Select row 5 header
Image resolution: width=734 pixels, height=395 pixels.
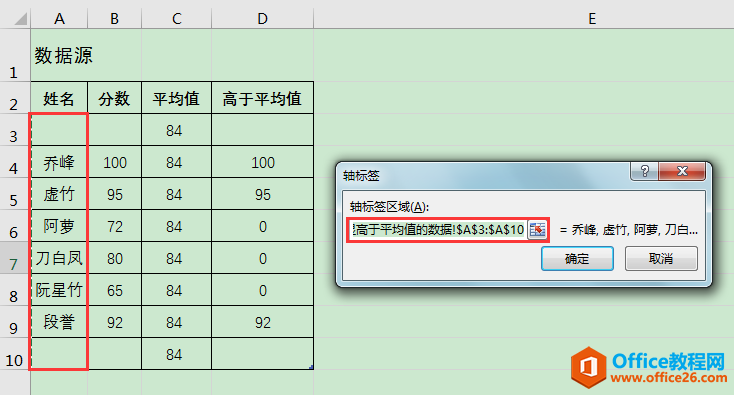pyautogui.click(x=15, y=194)
